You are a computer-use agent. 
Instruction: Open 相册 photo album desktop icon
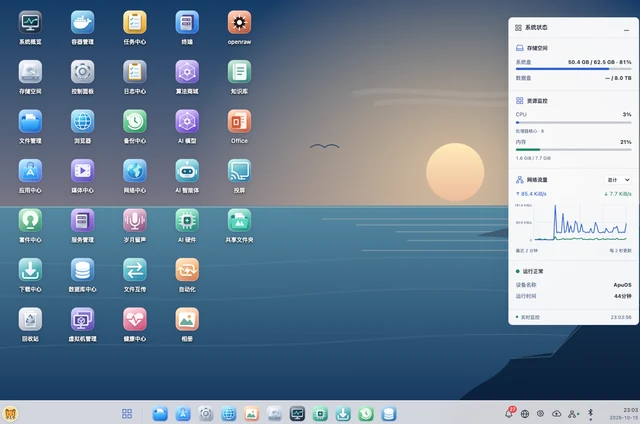tap(187, 319)
